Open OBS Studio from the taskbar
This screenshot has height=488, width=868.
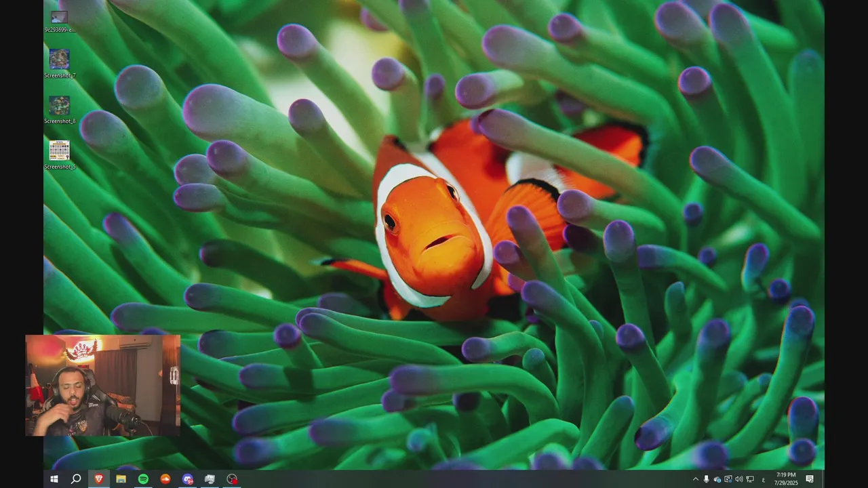[x=233, y=479]
